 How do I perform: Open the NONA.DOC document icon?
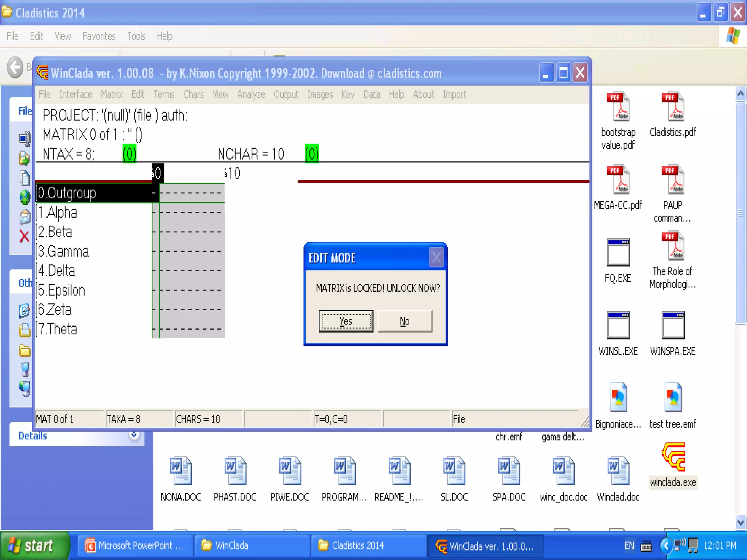[x=181, y=471]
